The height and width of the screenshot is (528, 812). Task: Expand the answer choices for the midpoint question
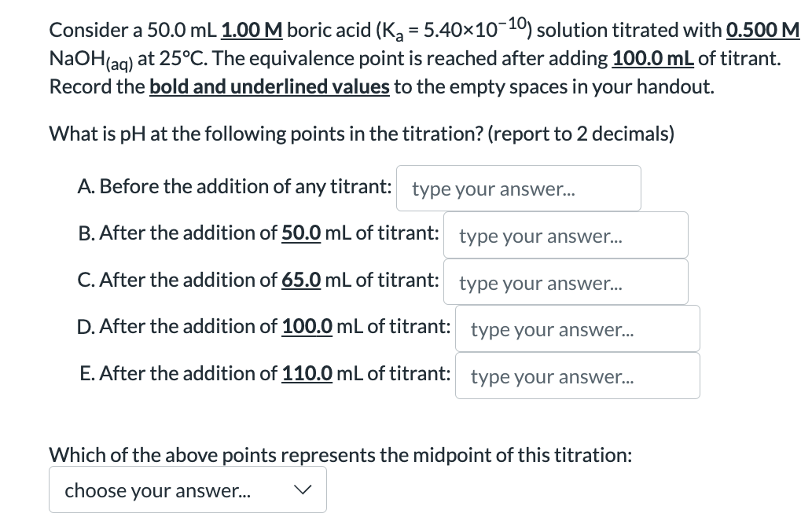[187, 489]
